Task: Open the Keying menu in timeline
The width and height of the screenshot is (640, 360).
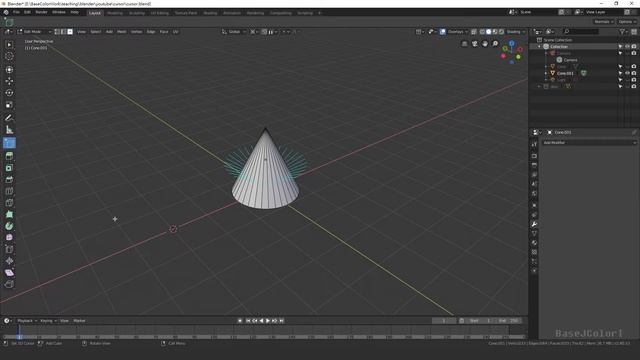Action: [48, 321]
